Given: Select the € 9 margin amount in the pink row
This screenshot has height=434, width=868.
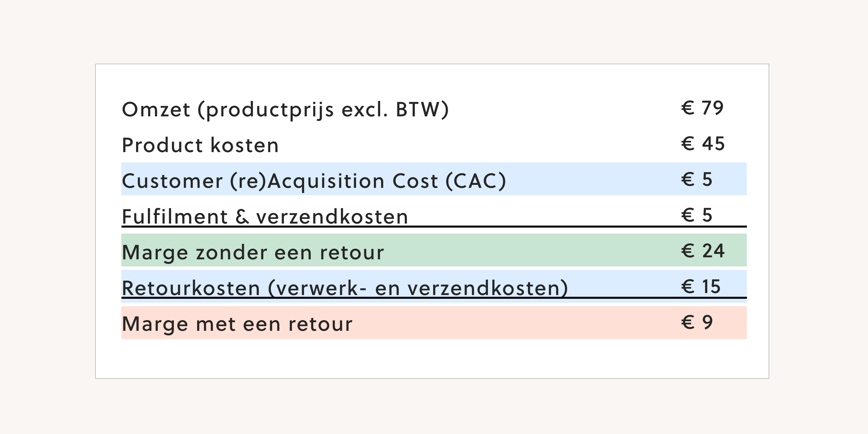Looking at the screenshot, I should tap(697, 322).
